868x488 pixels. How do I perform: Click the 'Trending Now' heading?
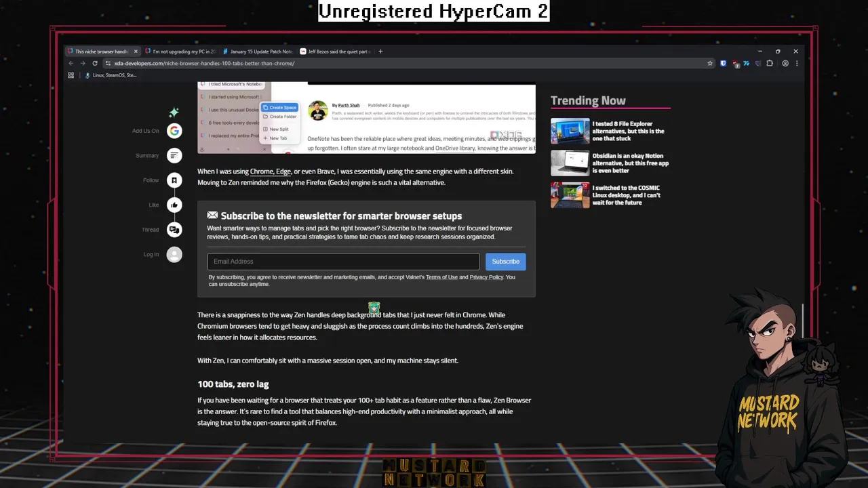[x=588, y=100]
